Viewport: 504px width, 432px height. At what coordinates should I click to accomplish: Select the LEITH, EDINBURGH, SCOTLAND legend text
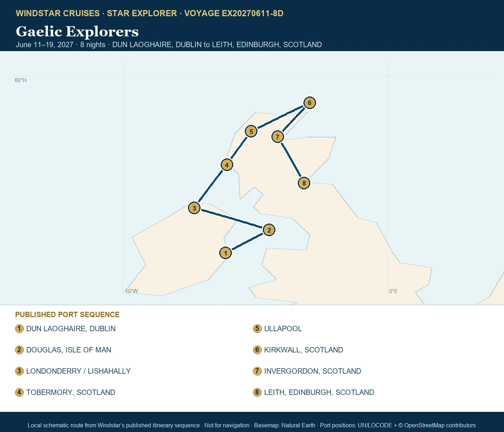319,392
